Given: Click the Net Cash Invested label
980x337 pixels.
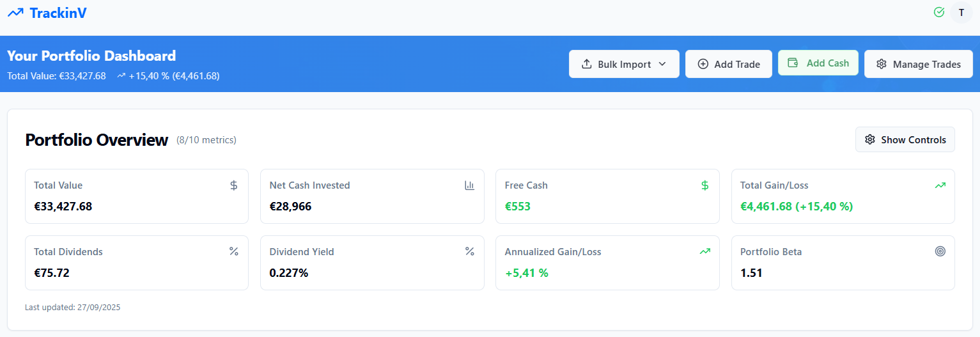Looking at the screenshot, I should click(x=310, y=185).
